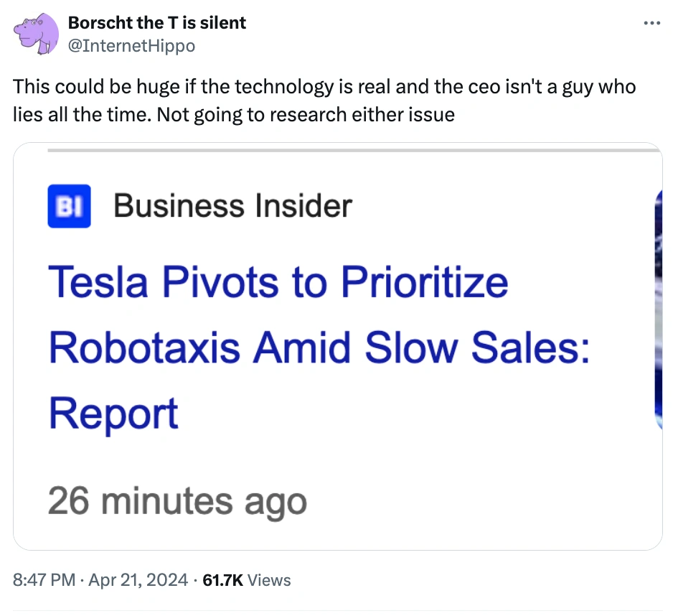Click the tweet text line starting "This could be huge"
Screen dimensions: 673x616
[324, 88]
